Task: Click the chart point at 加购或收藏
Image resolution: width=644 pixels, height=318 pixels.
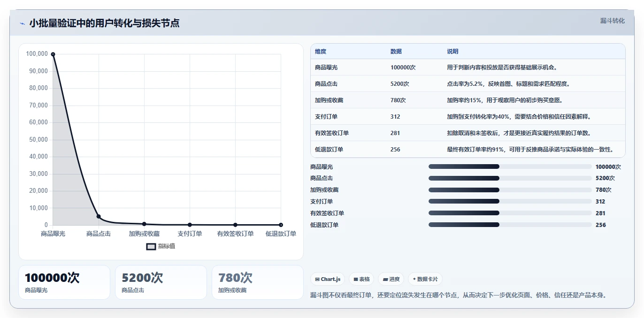Action: point(144,224)
